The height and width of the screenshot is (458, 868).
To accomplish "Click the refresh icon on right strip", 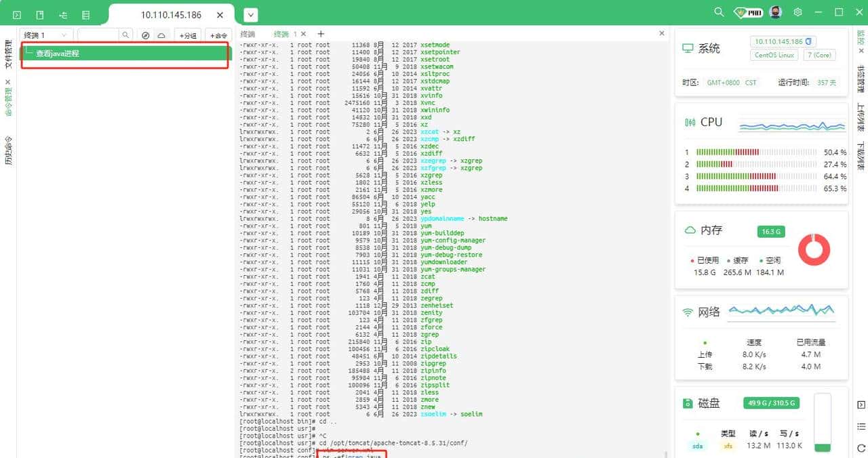I will (x=861, y=448).
